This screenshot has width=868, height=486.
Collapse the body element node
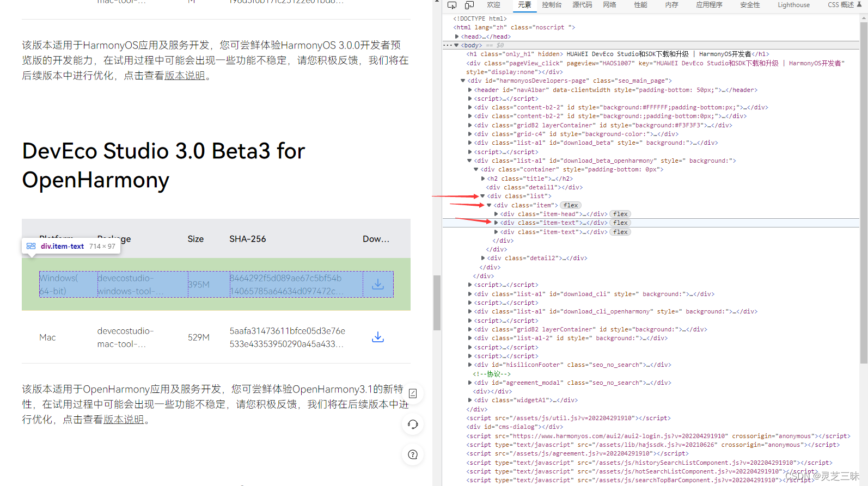(456, 45)
